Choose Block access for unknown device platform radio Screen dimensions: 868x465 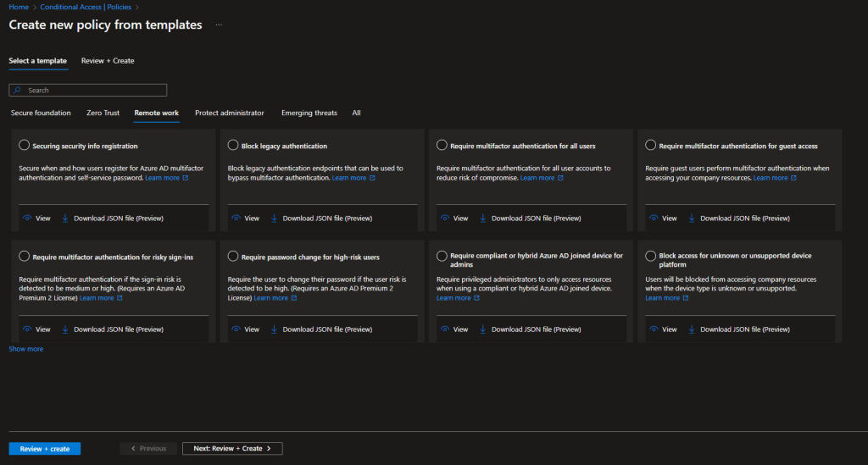(650, 256)
